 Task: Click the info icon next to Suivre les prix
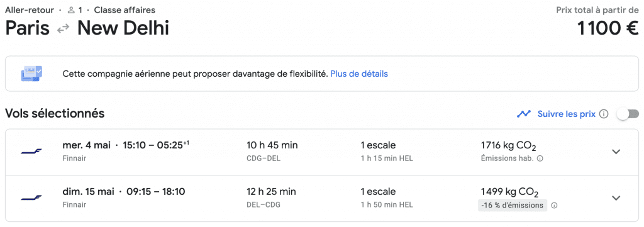604,114
